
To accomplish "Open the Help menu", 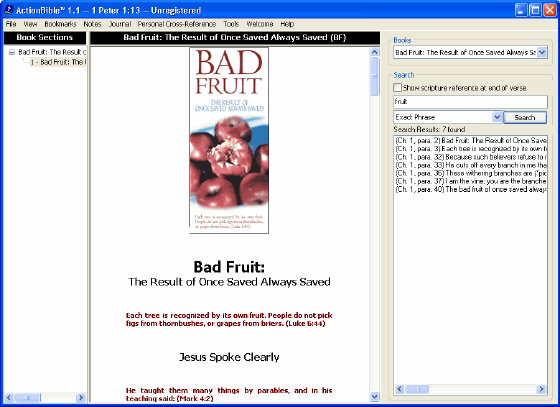I will (x=287, y=24).
